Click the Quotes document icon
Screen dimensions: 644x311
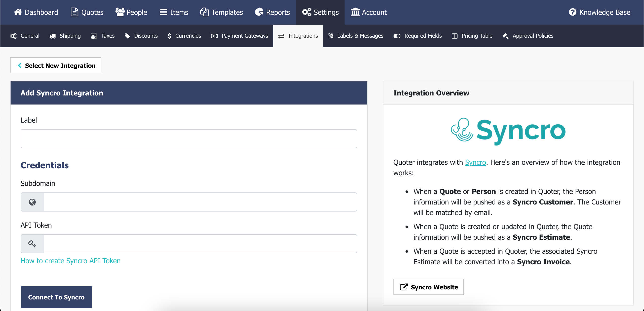click(74, 12)
